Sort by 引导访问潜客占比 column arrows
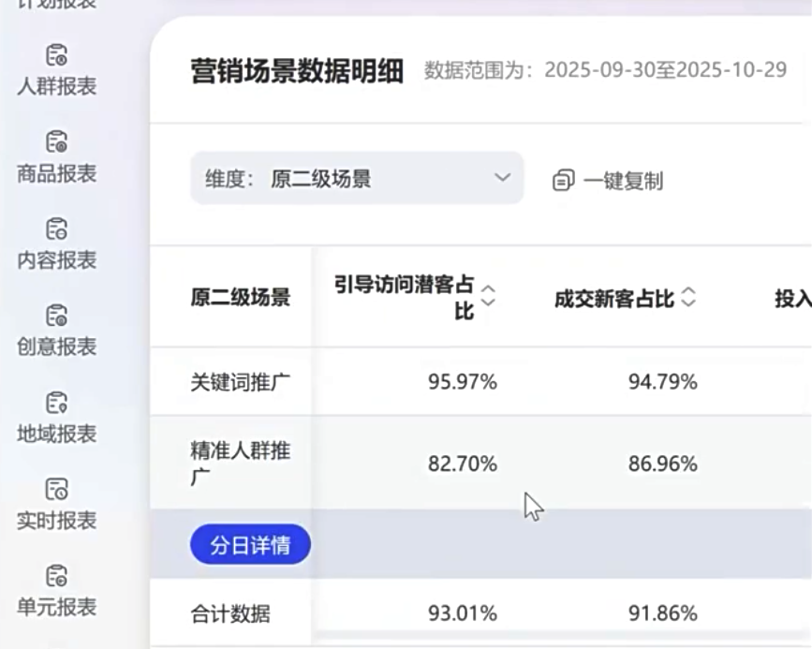812x649 pixels. [x=488, y=298]
